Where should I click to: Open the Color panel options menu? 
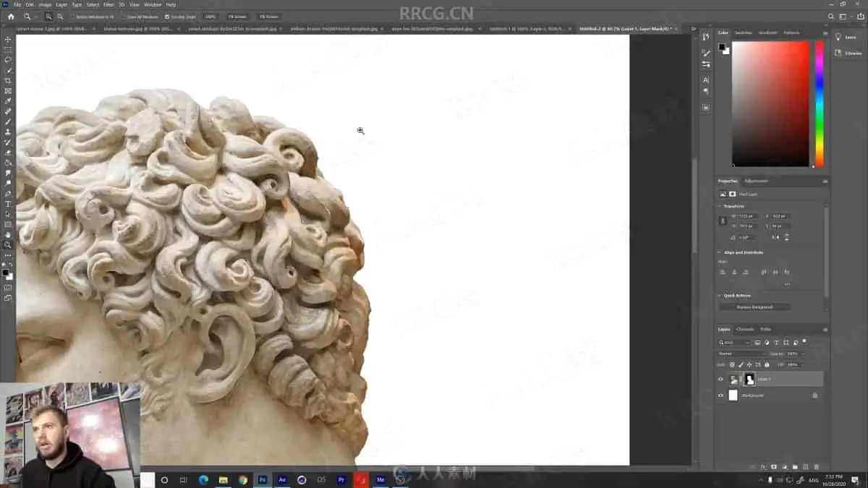click(825, 33)
